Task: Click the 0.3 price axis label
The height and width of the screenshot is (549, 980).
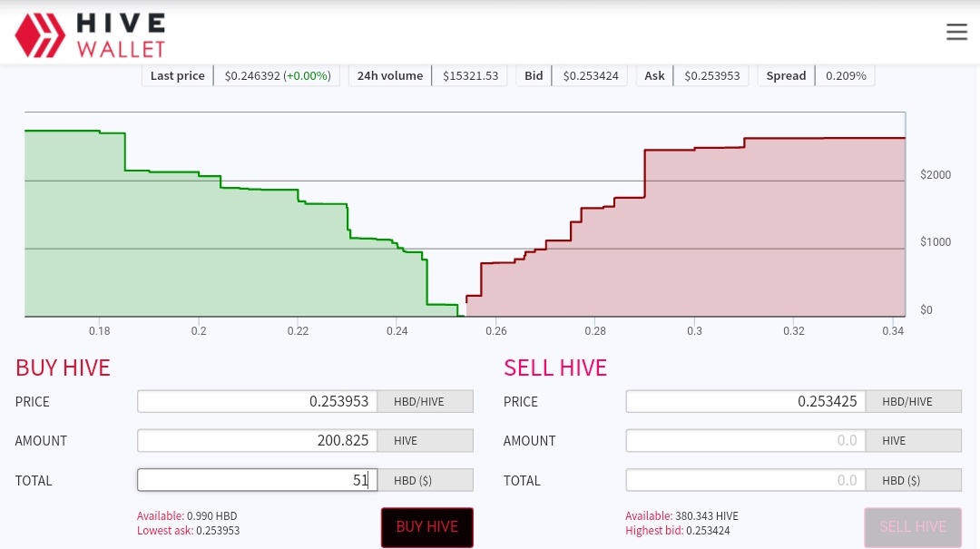Action: tap(694, 331)
